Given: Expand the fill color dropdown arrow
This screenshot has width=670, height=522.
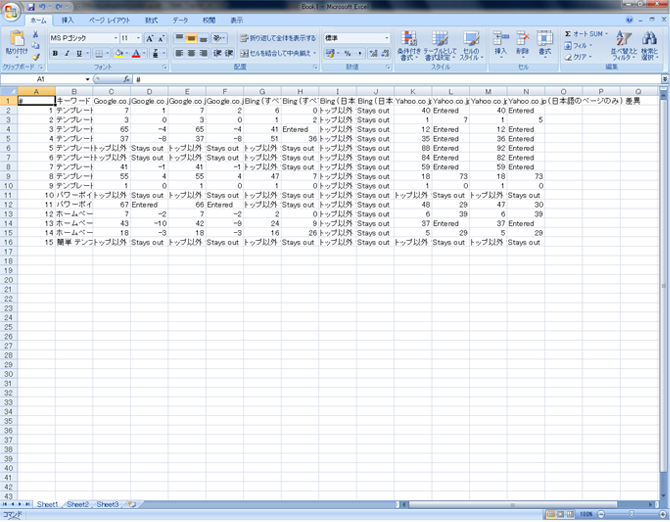Looking at the screenshot, I should pos(127,53).
